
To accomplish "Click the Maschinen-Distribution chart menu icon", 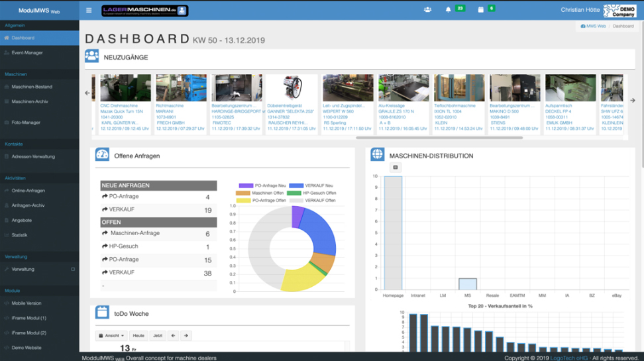I will [x=396, y=168].
